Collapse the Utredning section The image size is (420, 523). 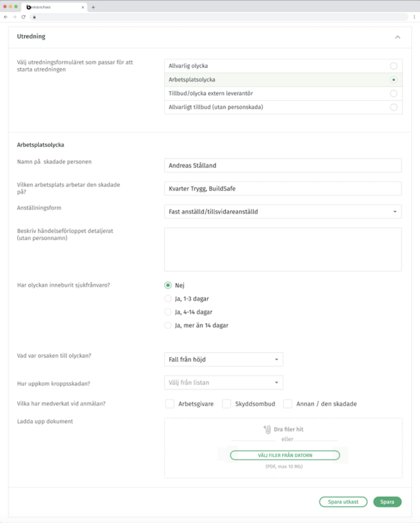click(x=398, y=37)
